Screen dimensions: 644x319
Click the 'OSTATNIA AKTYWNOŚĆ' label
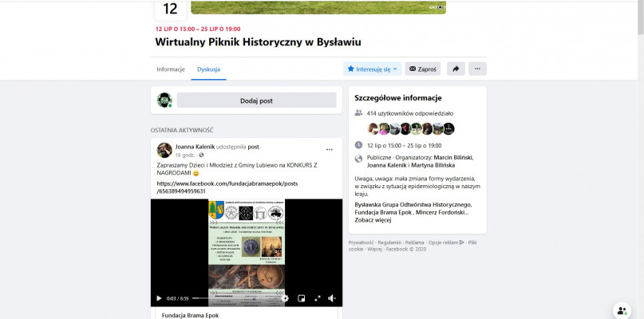click(182, 130)
